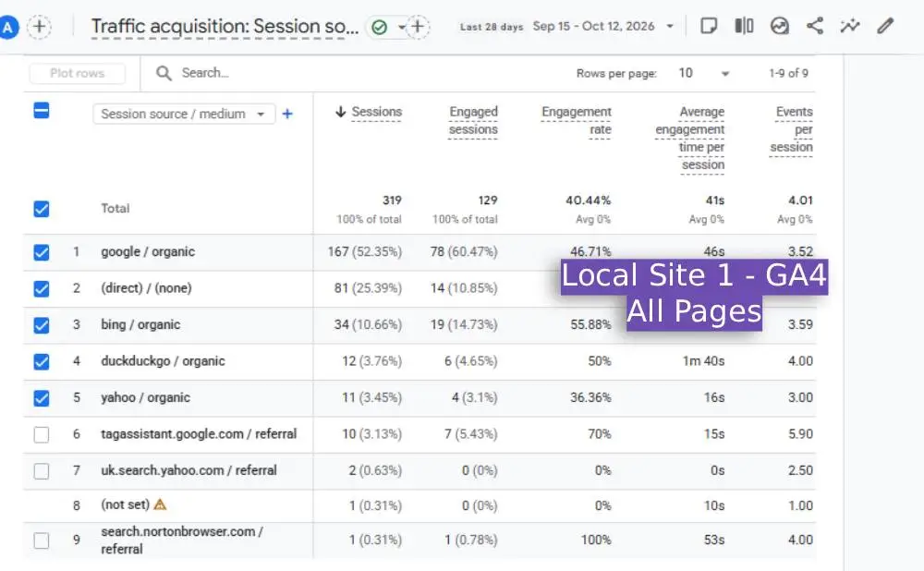Image resolution: width=924 pixels, height=571 pixels.
Task: Click the 1-9 of 9 pagination text
Action: click(788, 73)
